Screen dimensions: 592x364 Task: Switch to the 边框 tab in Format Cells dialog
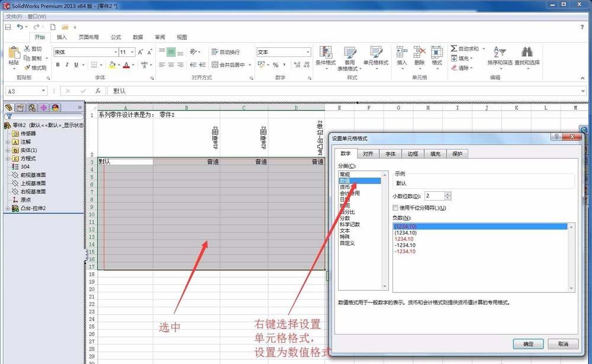[414, 153]
